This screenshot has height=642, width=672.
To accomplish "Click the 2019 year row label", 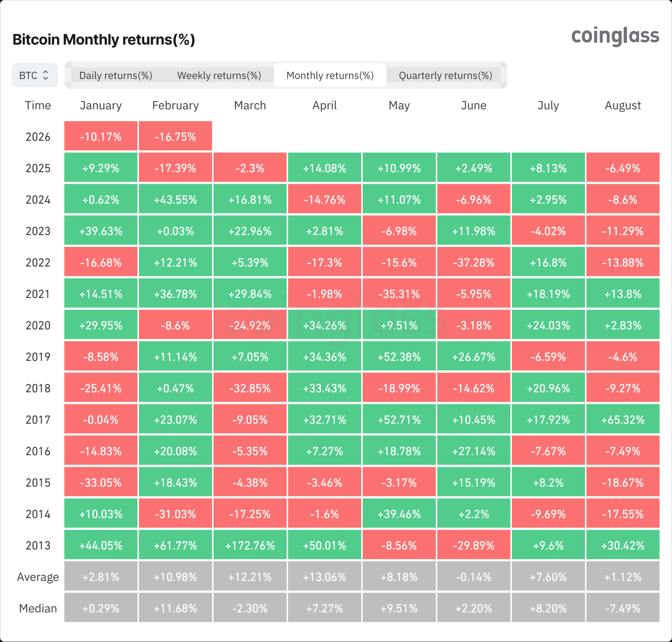I will [x=38, y=357].
